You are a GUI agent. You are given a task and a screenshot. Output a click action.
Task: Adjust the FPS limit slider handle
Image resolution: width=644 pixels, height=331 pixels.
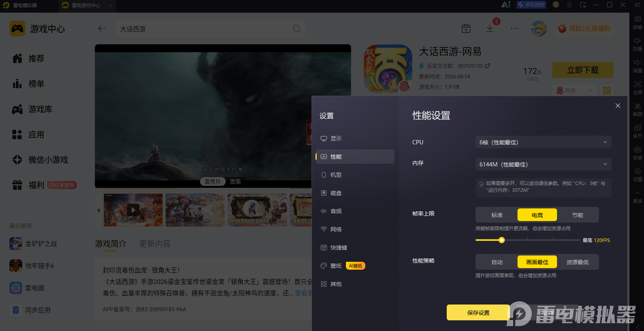click(502, 240)
